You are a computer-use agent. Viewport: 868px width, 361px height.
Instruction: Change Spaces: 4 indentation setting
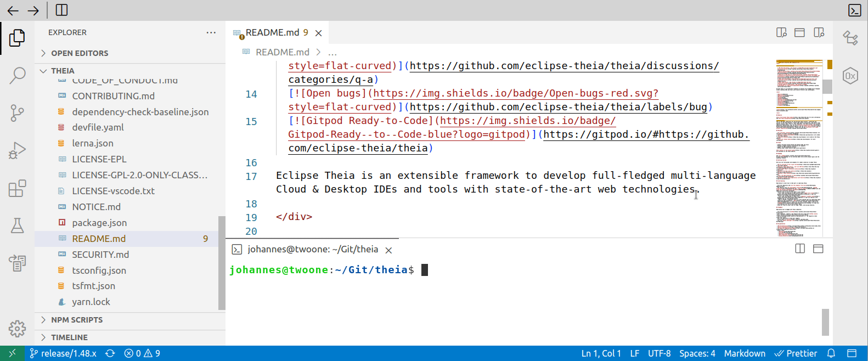point(697,353)
